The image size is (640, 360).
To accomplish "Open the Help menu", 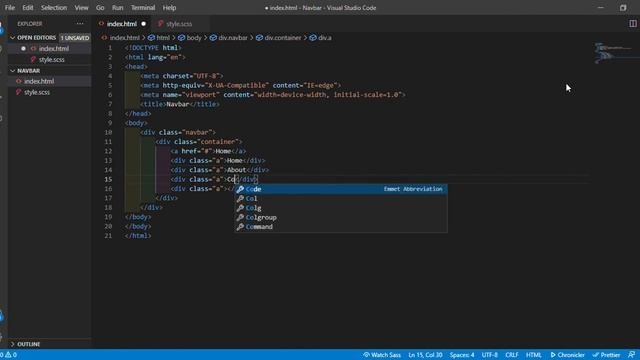I will click(169, 8).
